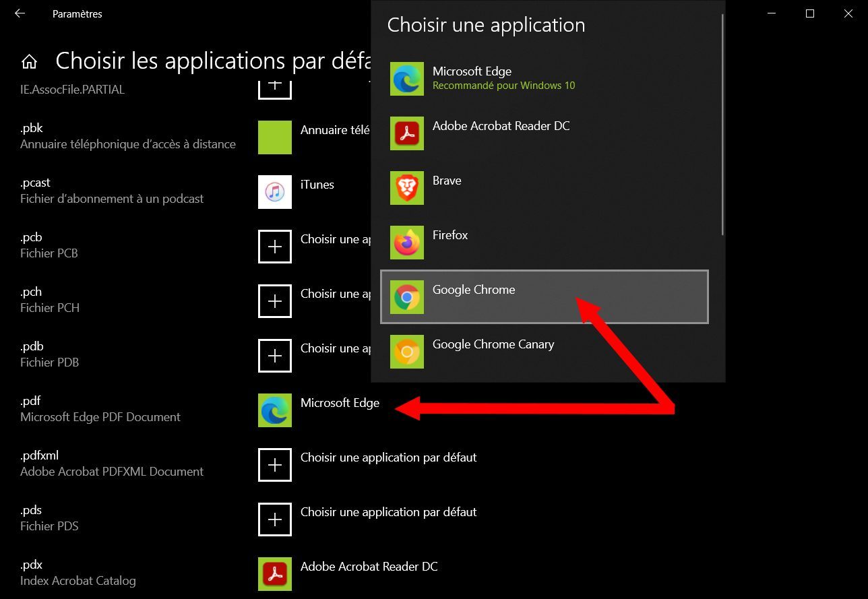The height and width of the screenshot is (599, 868).
Task: Click the 'Annuaire téléphonique d'accès à distance' text
Action: (x=128, y=144)
